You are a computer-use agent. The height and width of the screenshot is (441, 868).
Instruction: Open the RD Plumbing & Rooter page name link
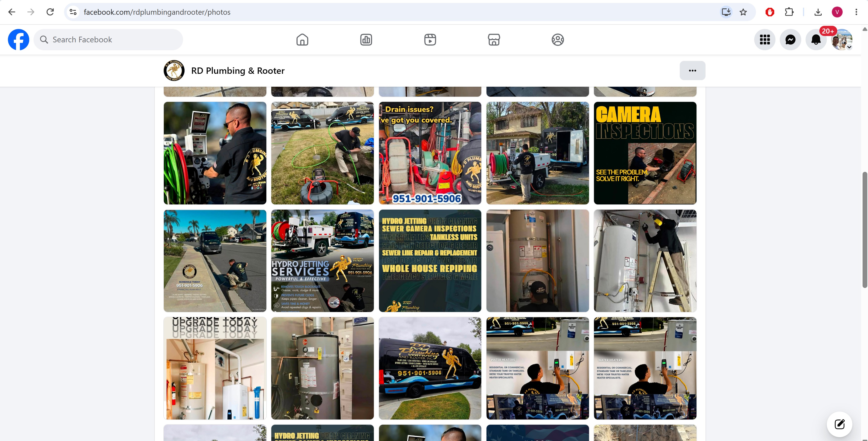coord(238,70)
